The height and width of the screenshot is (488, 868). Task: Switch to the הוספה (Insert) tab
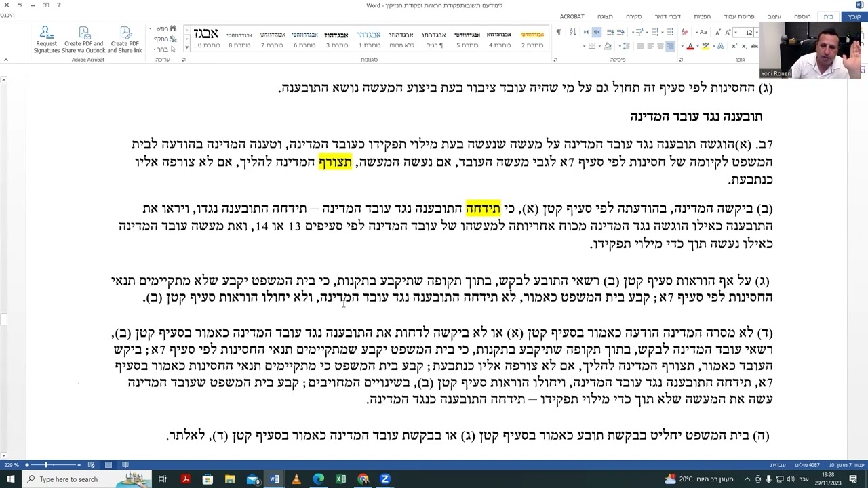(802, 16)
